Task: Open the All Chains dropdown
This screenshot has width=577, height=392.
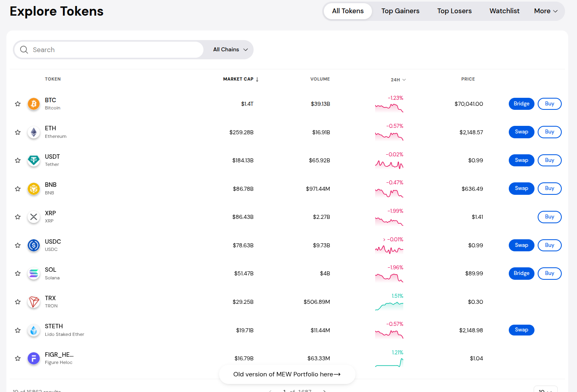Action: (x=230, y=50)
